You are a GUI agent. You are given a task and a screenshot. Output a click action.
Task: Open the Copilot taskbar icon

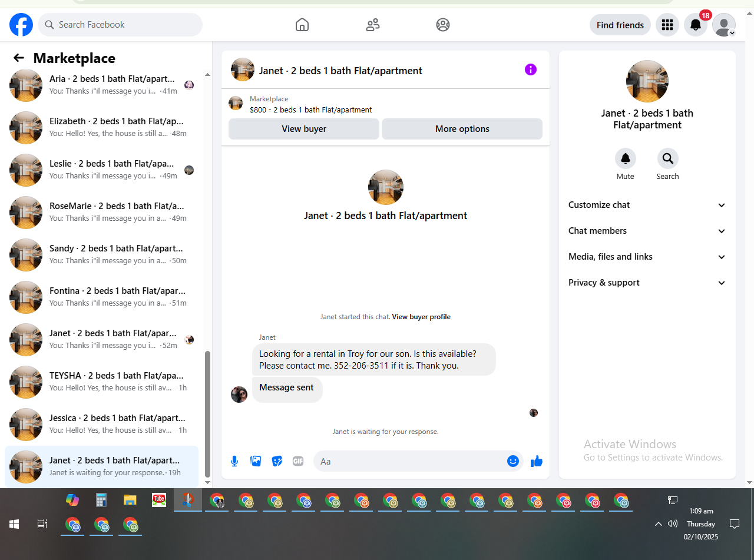(x=72, y=500)
